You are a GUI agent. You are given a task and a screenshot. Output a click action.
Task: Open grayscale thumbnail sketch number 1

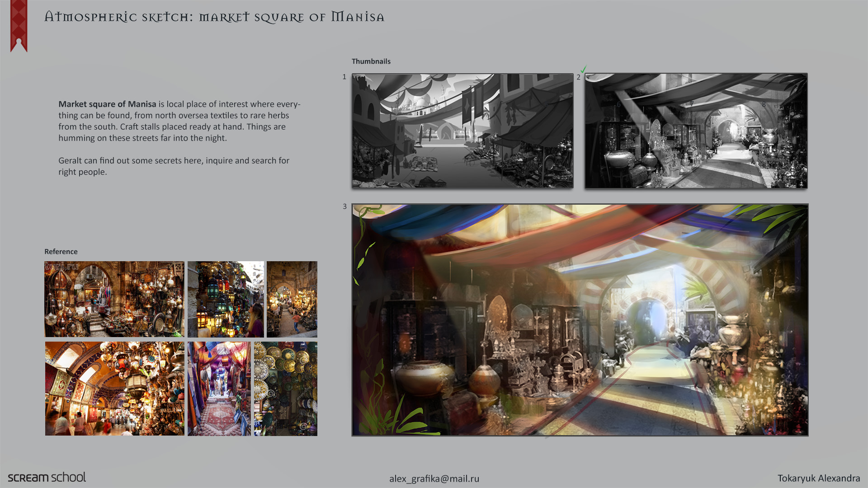point(462,131)
